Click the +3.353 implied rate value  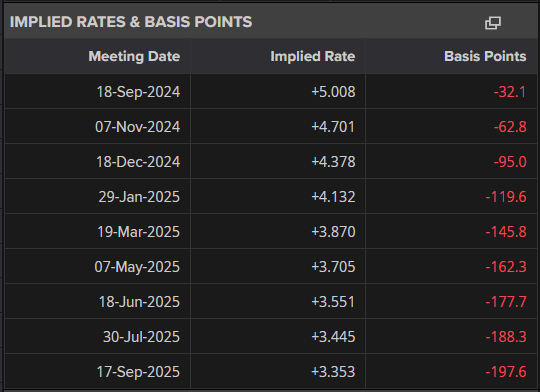333,372
